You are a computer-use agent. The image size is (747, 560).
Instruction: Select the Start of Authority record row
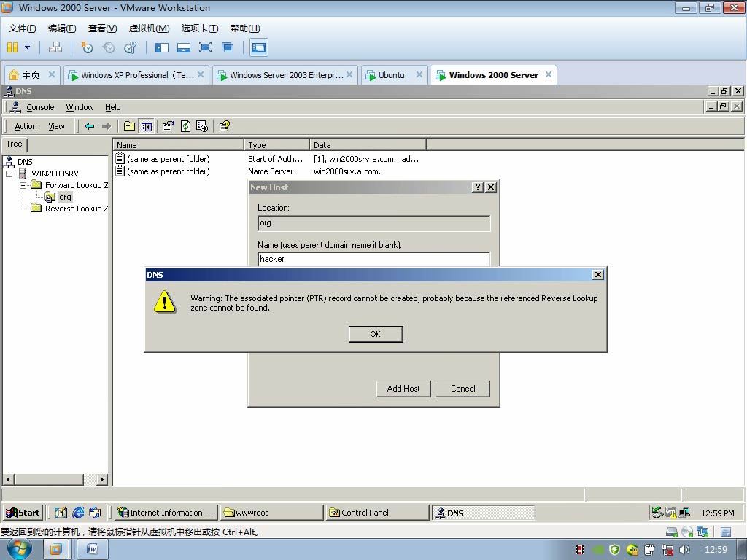(267, 159)
